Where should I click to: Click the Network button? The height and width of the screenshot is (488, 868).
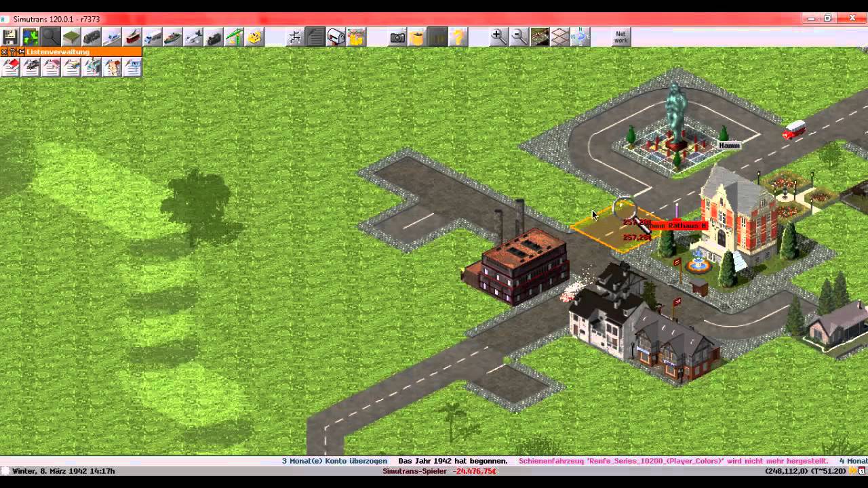coord(620,37)
